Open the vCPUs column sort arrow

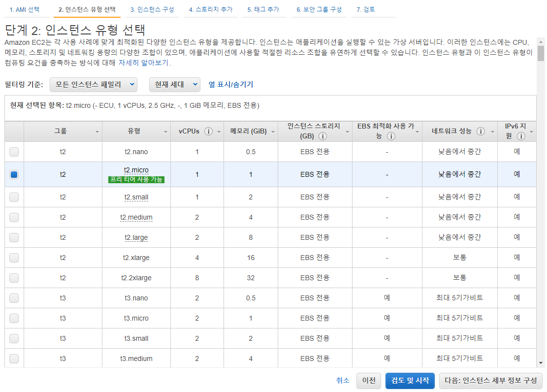tap(219, 132)
